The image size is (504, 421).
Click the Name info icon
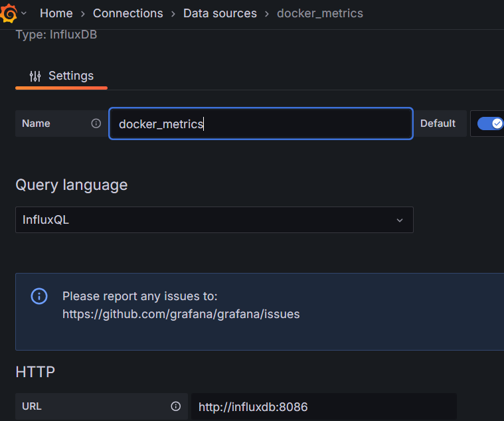point(96,124)
